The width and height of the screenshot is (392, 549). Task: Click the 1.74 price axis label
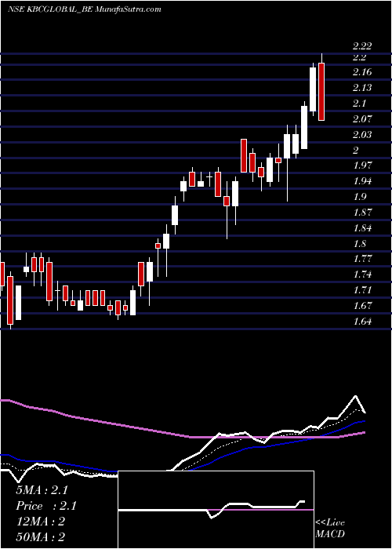pyautogui.click(x=362, y=274)
